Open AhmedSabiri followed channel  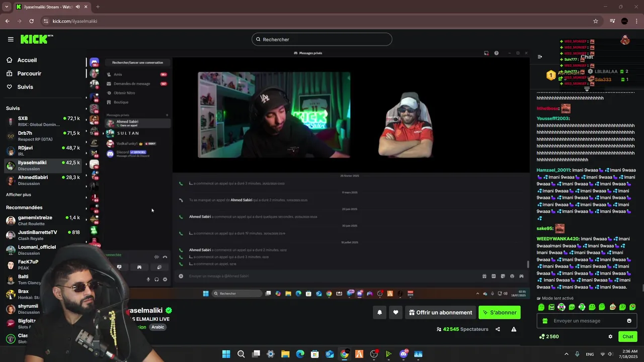43,180
